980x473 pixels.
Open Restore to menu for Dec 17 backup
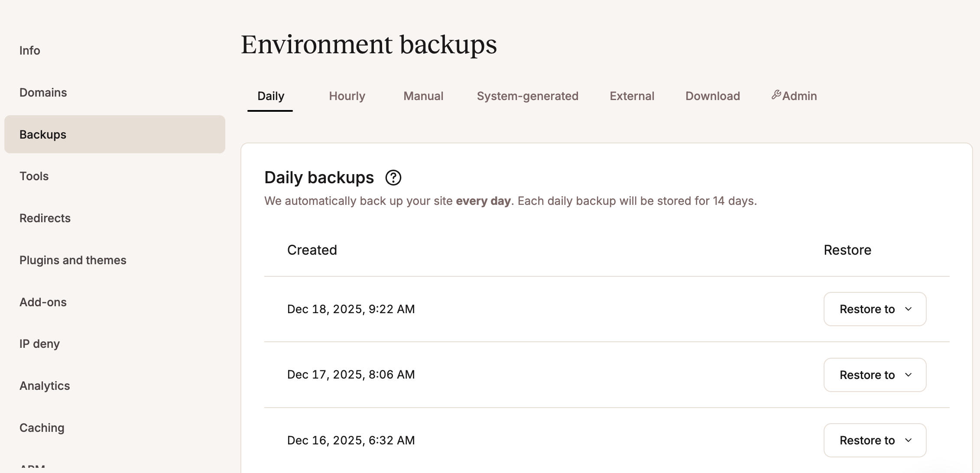pos(874,375)
